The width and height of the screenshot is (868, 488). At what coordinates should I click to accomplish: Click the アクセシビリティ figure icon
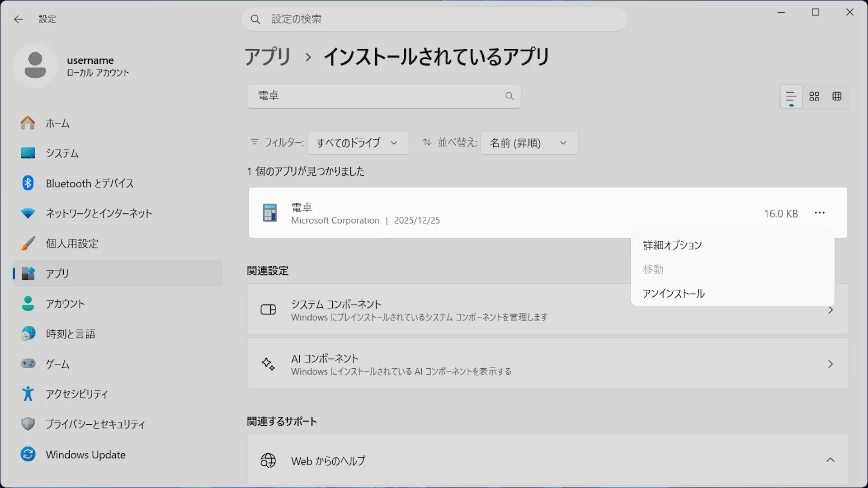click(x=28, y=394)
